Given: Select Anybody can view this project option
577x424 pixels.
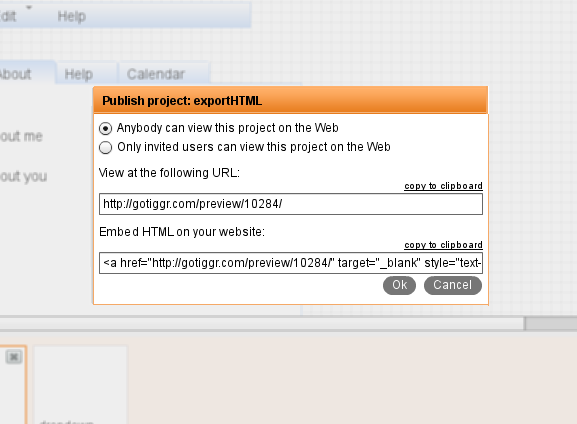Looking at the screenshot, I should [x=106, y=128].
